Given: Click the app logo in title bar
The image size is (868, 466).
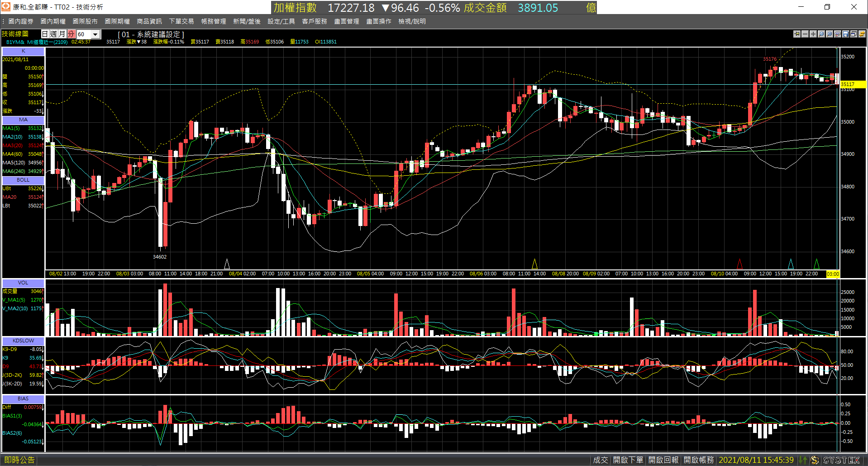Looking at the screenshot, I should coord(5,7).
